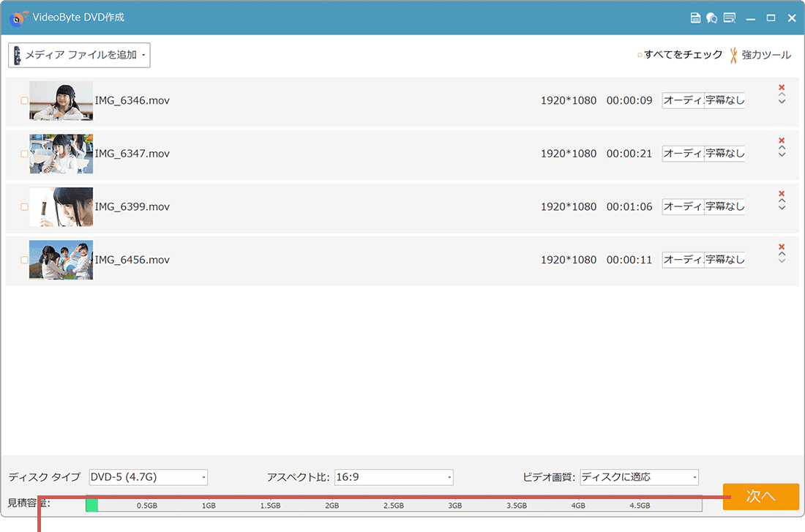Click the register icon in title bar
Screen dimensions: 805x532
(729, 18)
